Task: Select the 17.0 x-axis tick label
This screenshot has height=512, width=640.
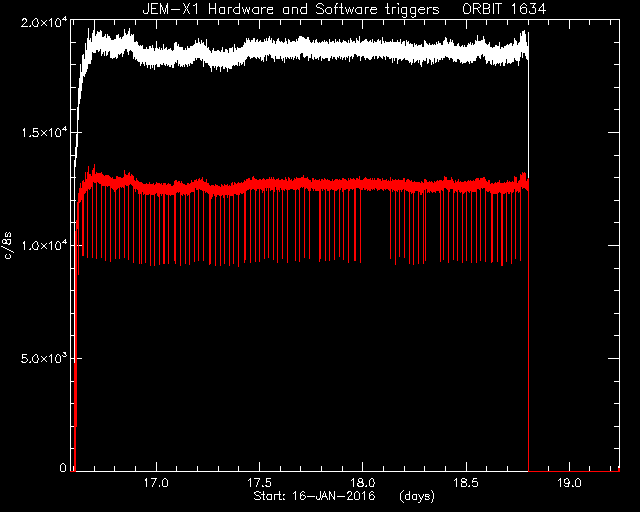Action: pyautogui.click(x=156, y=483)
